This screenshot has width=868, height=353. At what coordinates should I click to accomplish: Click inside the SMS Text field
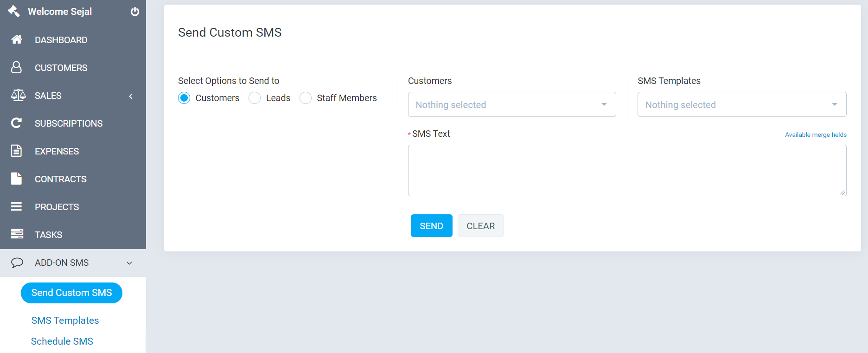click(x=627, y=170)
